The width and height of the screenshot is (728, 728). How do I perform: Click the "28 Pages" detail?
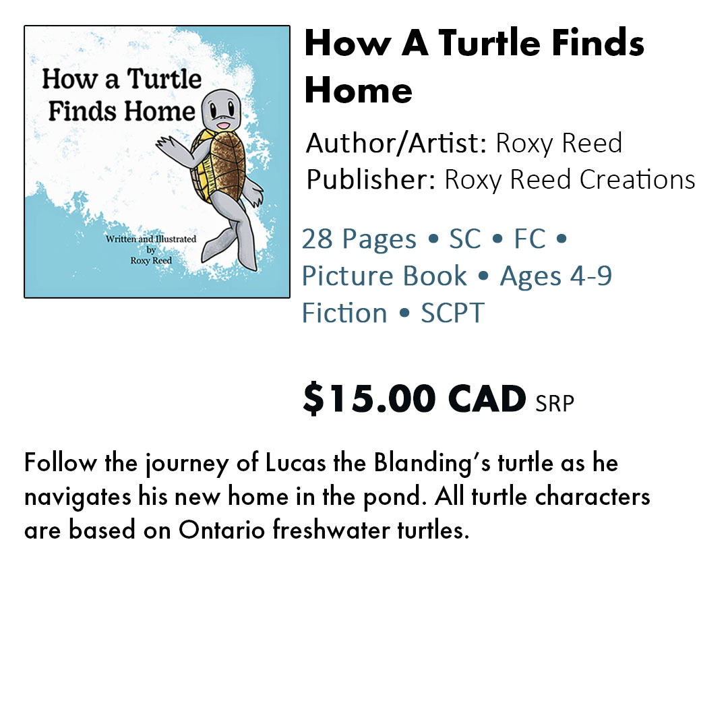359,239
